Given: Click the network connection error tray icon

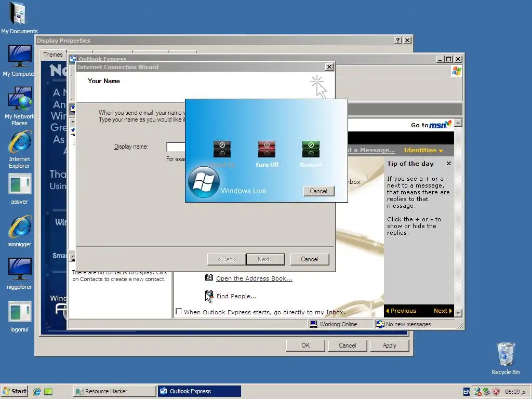Looking at the screenshot, I should tap(478, 392).
